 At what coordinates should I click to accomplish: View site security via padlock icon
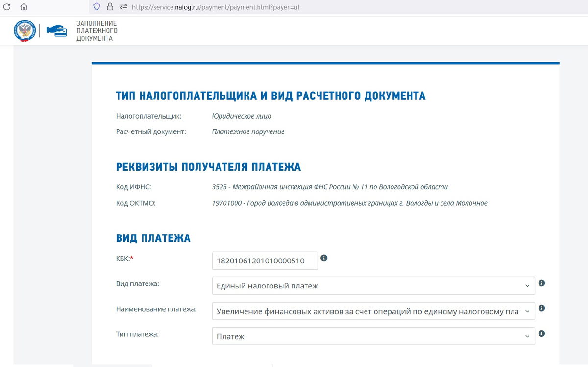click(110, 7)
